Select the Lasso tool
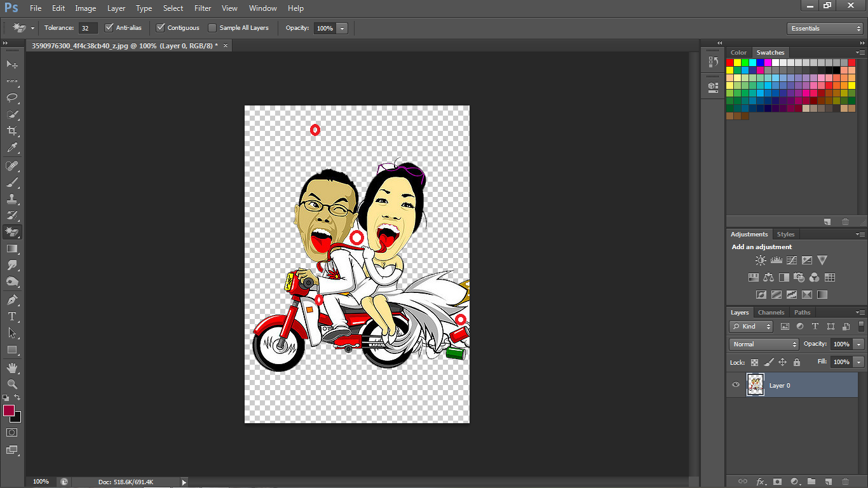Image resolution: width=868 pixels, height=488 pixels. [x=12, y=98]
